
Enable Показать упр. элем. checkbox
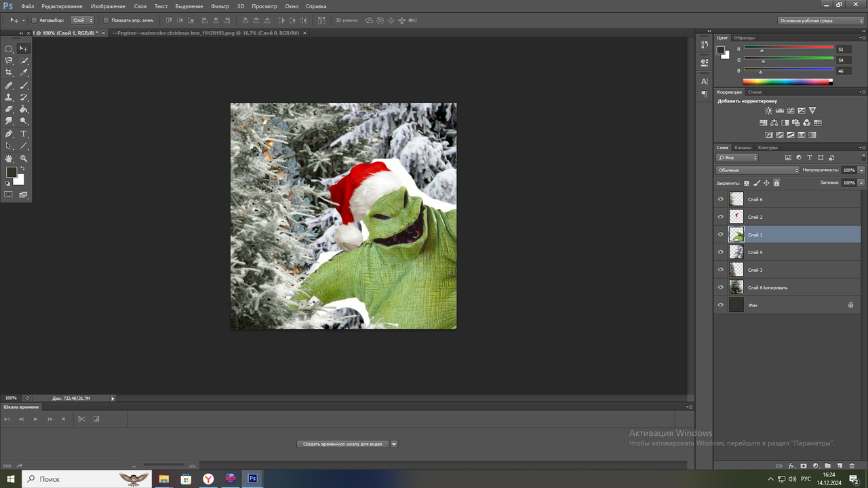coord(106,20)
